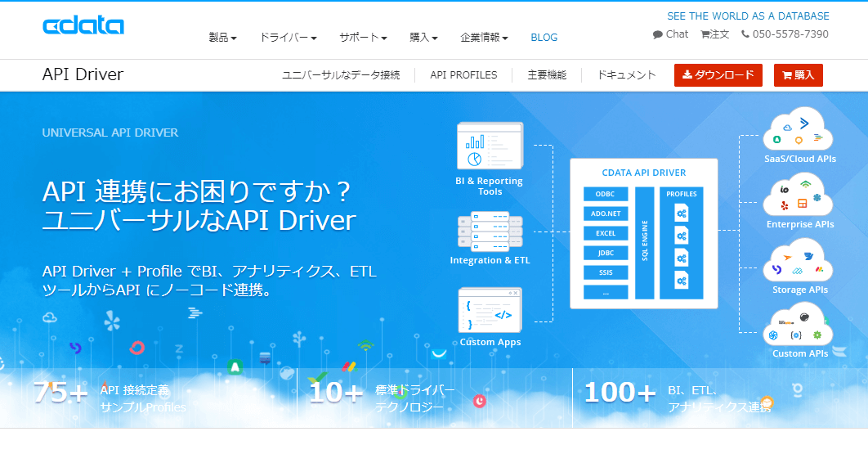Select the JDBC box in diagram
Screen dimensions: 868x463
click(606, 253)
